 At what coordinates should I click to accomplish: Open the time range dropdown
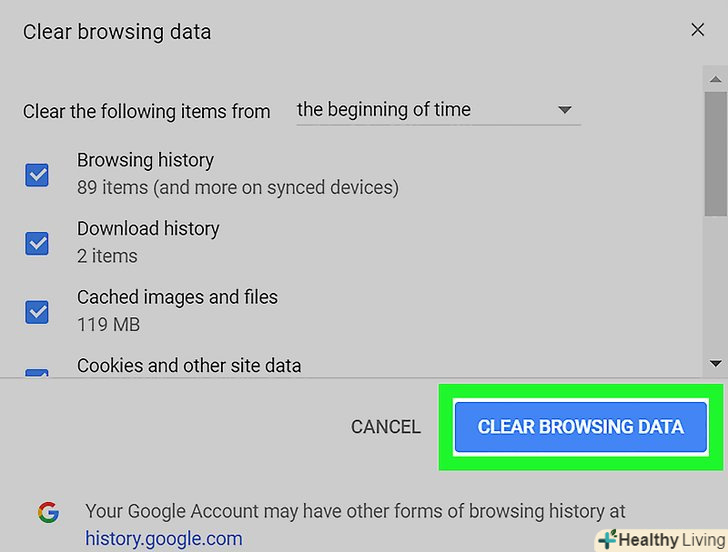436,110
